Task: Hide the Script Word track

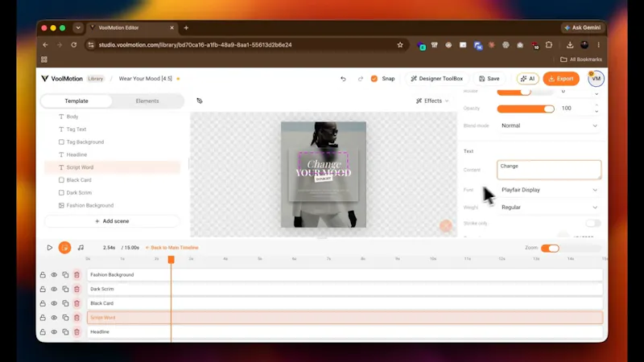Action: 54,318
